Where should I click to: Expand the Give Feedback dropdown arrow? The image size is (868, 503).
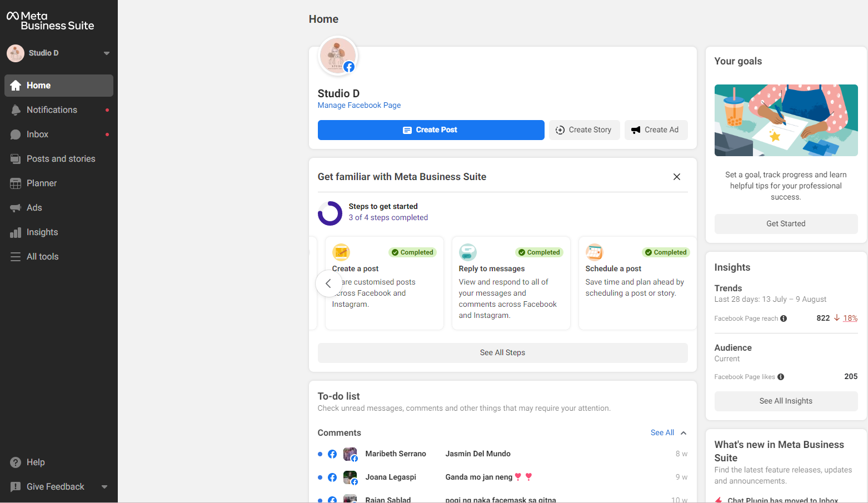tap(104, 487)
